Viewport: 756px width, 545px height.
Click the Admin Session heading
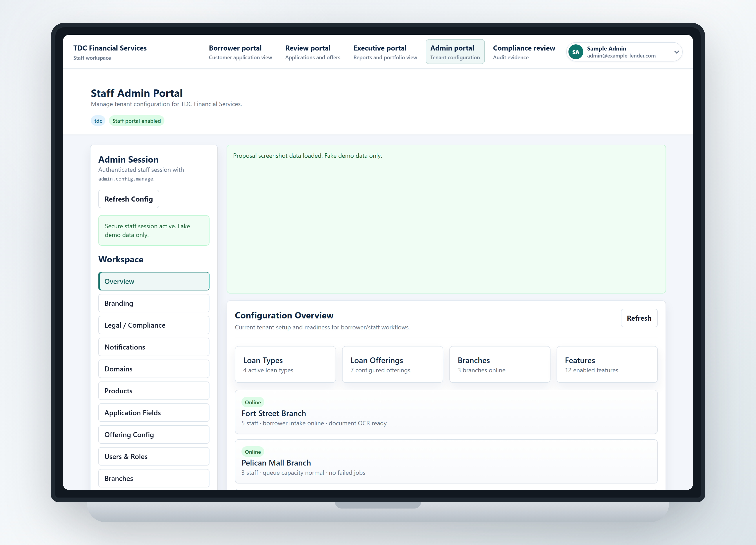point(128,159)
